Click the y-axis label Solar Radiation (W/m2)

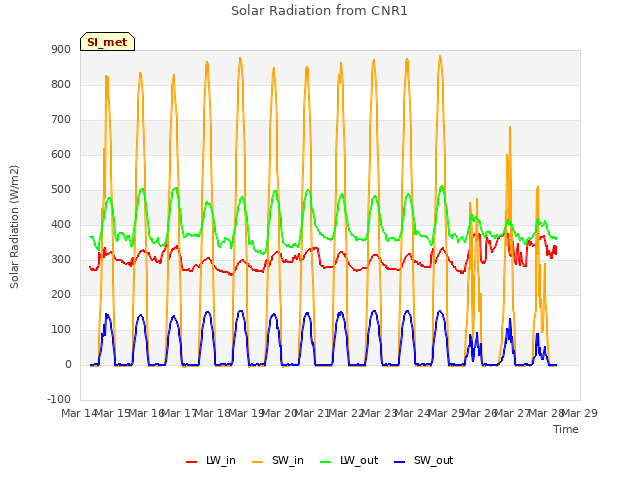[14, 227]
